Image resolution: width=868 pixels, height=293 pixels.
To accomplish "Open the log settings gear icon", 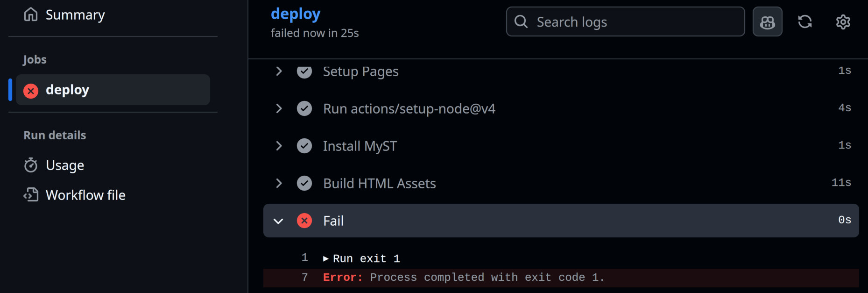I will tap(843, 22).
